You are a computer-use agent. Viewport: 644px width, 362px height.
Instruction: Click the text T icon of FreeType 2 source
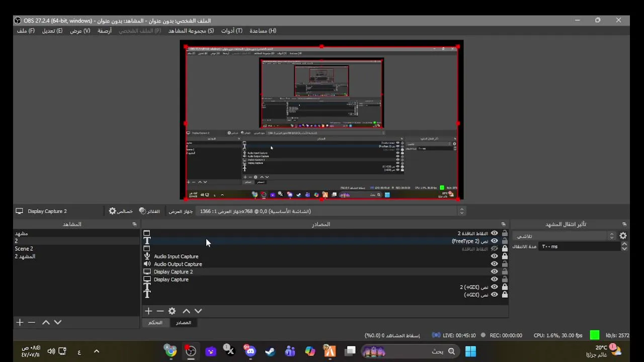click(147, 241)
